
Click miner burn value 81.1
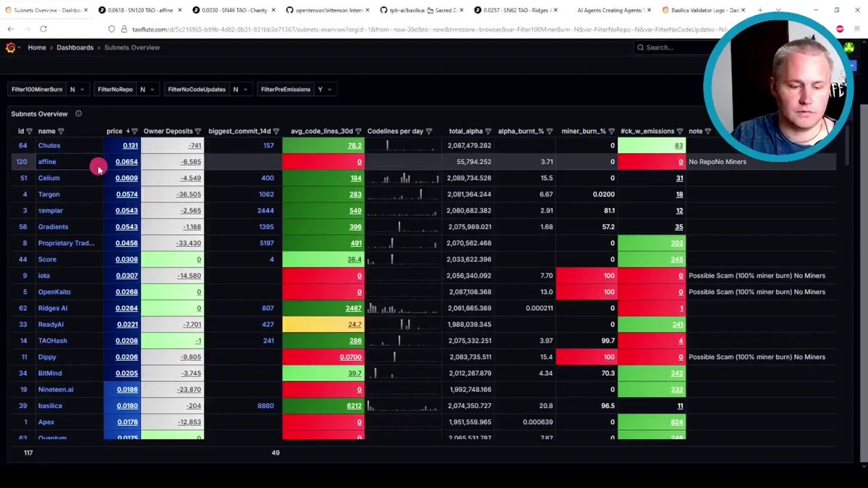[608, 210]
